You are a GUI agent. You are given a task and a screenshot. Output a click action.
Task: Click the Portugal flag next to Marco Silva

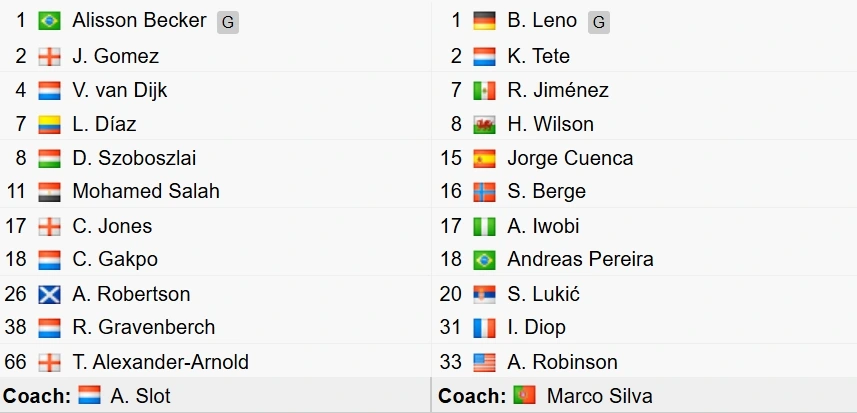point(524,395)
